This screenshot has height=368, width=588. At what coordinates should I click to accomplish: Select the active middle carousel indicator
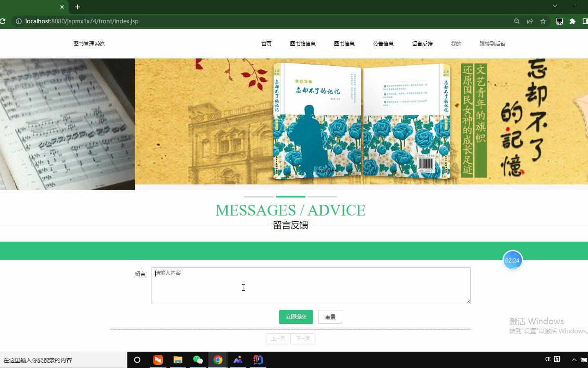(291, 197)
